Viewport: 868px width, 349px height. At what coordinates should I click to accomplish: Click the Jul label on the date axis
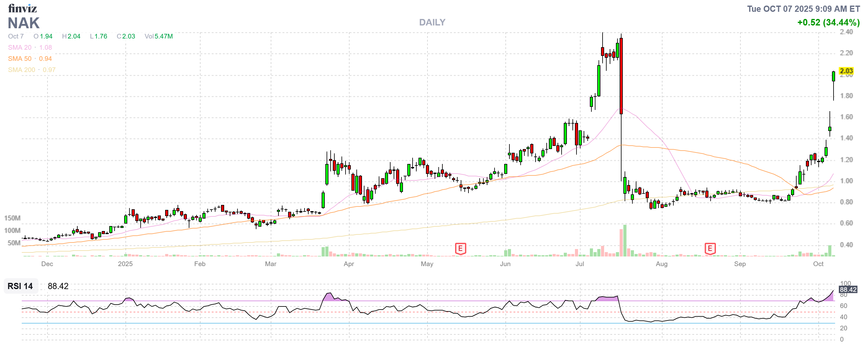(x=580, y=264)
